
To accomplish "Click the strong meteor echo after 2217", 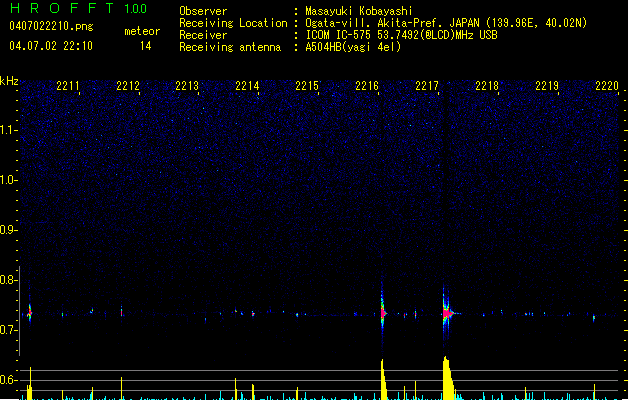I will 447,312.
